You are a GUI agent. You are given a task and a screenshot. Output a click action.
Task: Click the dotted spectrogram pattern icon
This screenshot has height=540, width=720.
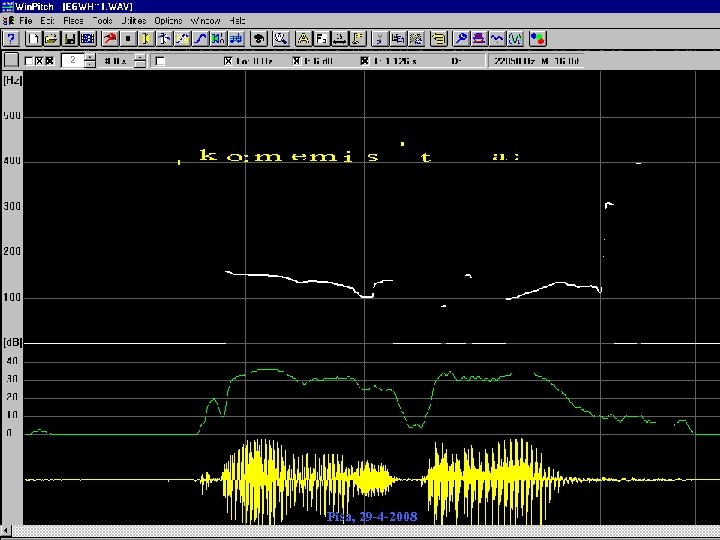click(416, 39)
